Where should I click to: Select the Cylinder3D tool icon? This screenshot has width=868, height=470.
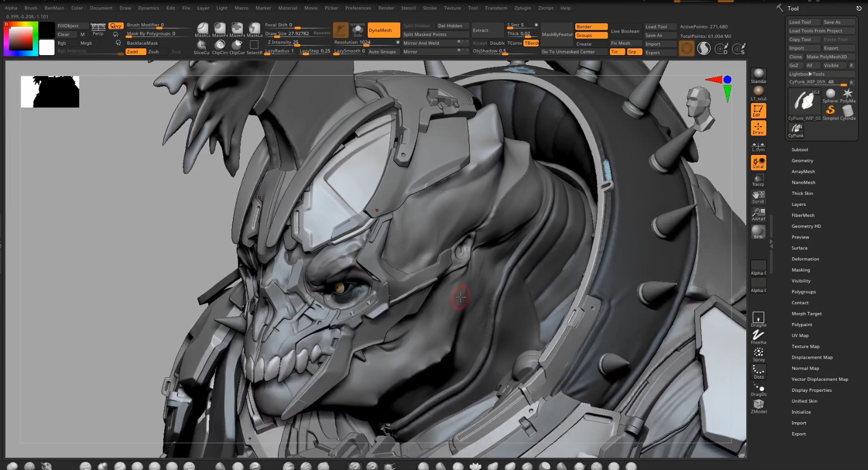coord(848,112)
